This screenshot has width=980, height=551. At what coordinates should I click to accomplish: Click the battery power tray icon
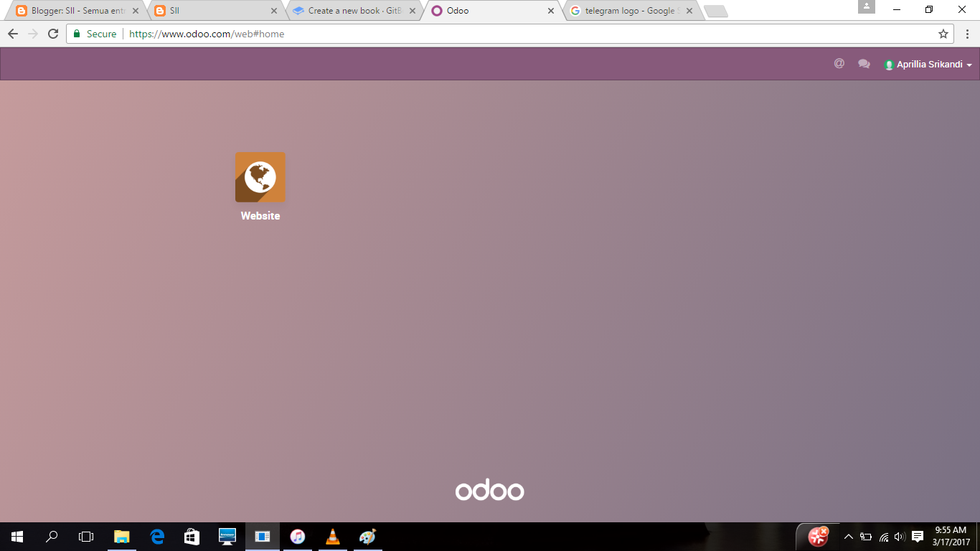pos(866,536)
